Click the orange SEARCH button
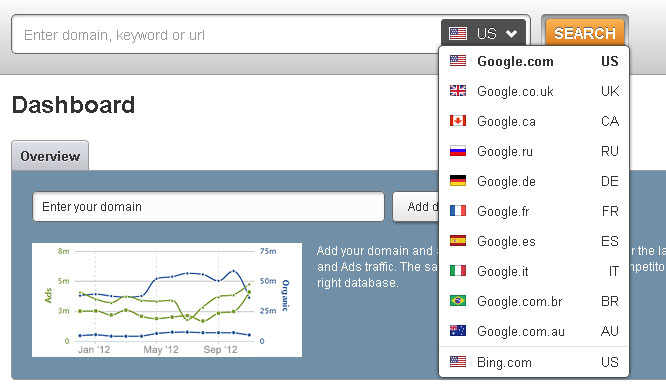The width and height of the screenshot is (666, 387). pyautogui.click(x=584, y=33)
